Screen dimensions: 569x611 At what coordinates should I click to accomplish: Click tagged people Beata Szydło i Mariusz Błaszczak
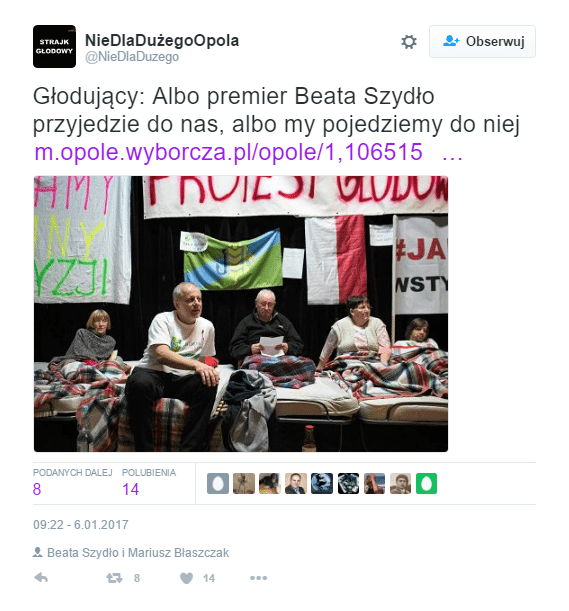(x=138, y=553)
